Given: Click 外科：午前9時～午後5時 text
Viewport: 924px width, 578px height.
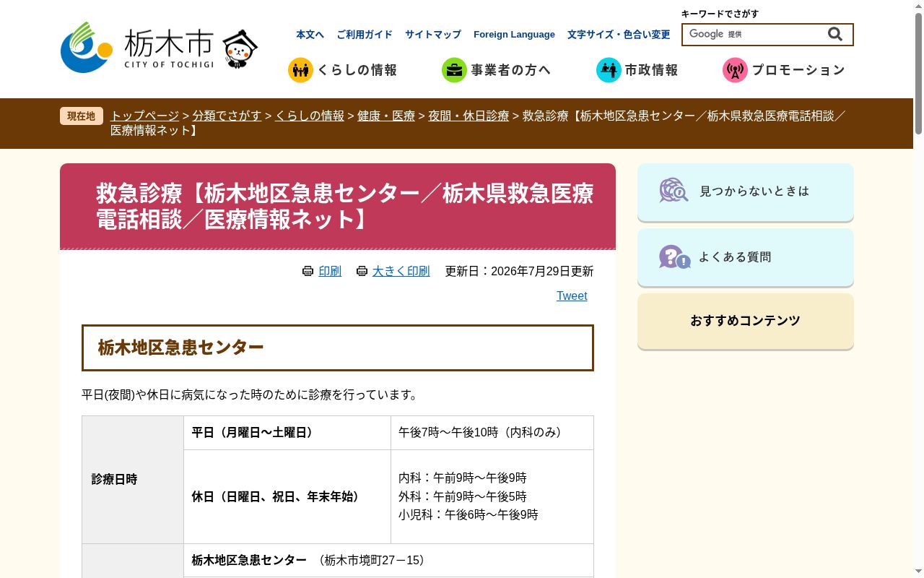Looking at the screenshot, I should 463,496.
